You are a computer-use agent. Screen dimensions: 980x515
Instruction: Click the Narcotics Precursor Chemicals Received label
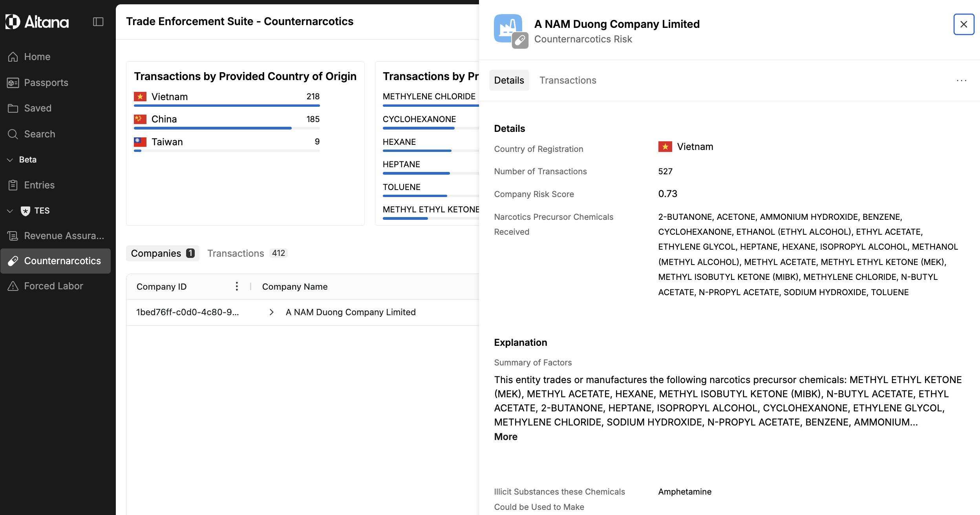[x=554, y=224]
